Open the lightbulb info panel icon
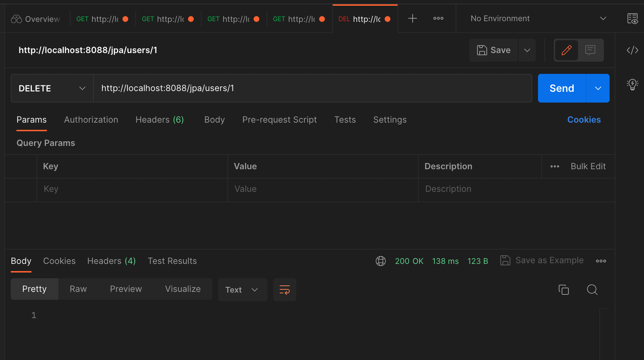The width and height of the screenshot is (644, 360). 633,85
